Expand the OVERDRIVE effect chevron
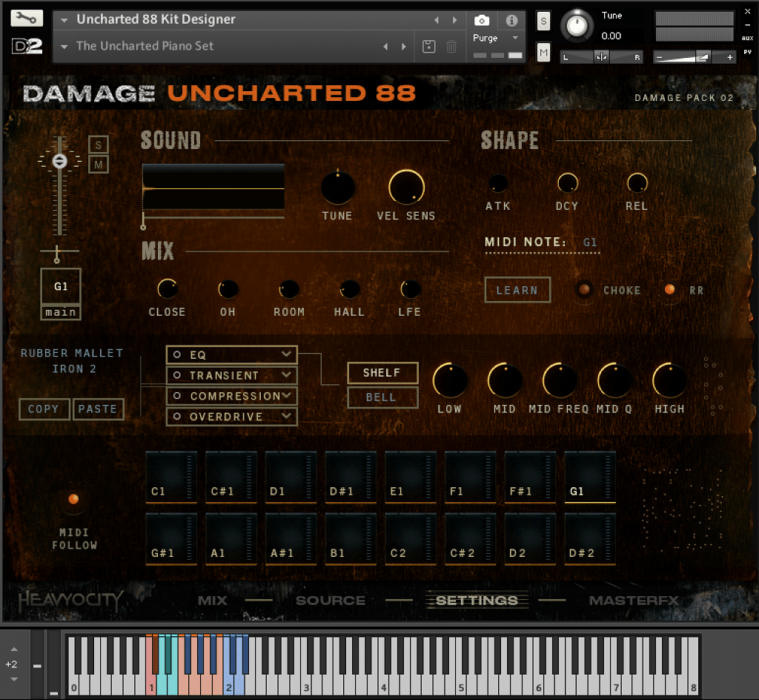 [287, 416]
